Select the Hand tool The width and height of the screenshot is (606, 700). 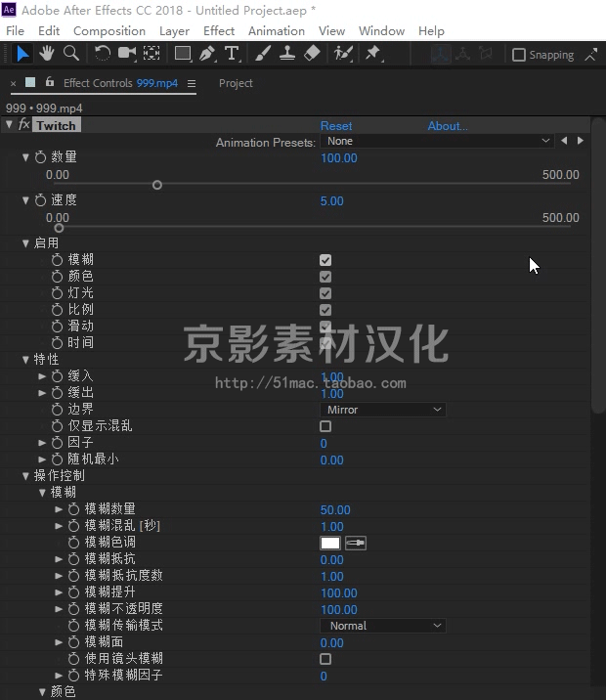coord(46,54)
